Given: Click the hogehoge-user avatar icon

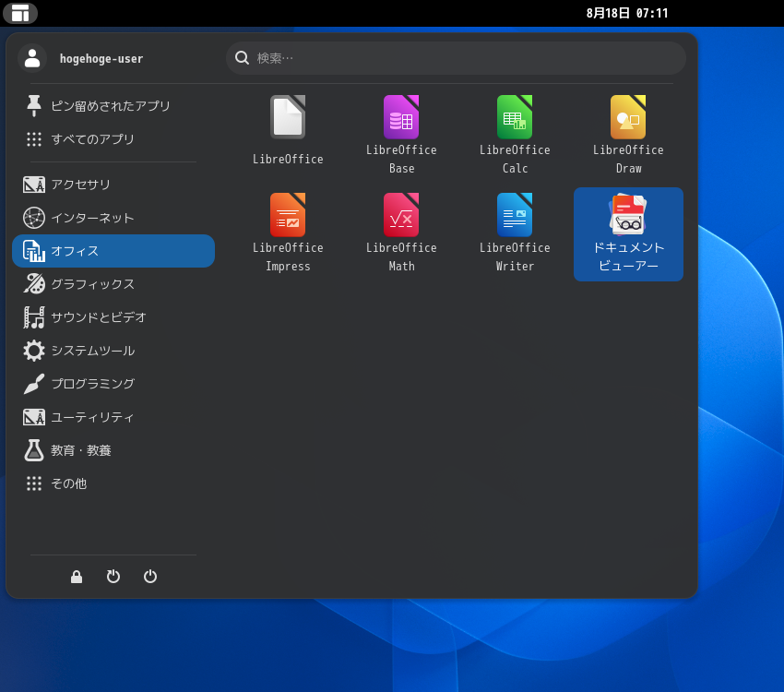Looking at the screenshot, I should (32, 58).
